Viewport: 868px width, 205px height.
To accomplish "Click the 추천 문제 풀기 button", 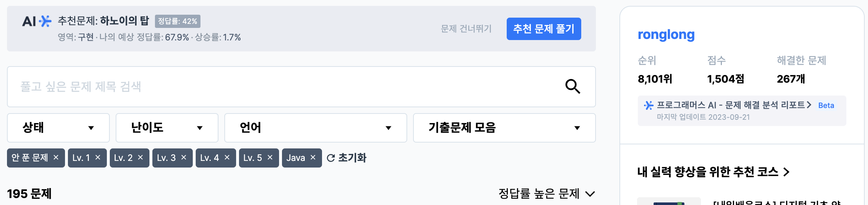I will 544,29.
